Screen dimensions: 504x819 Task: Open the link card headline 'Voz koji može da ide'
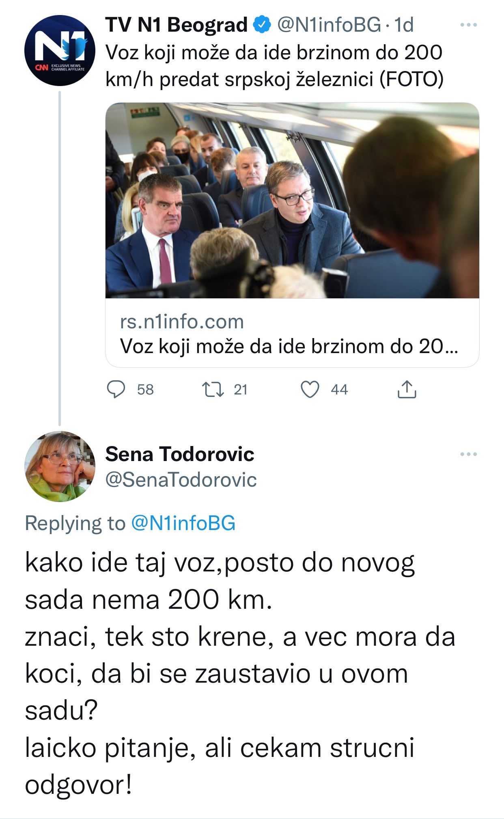pos(289,346)
